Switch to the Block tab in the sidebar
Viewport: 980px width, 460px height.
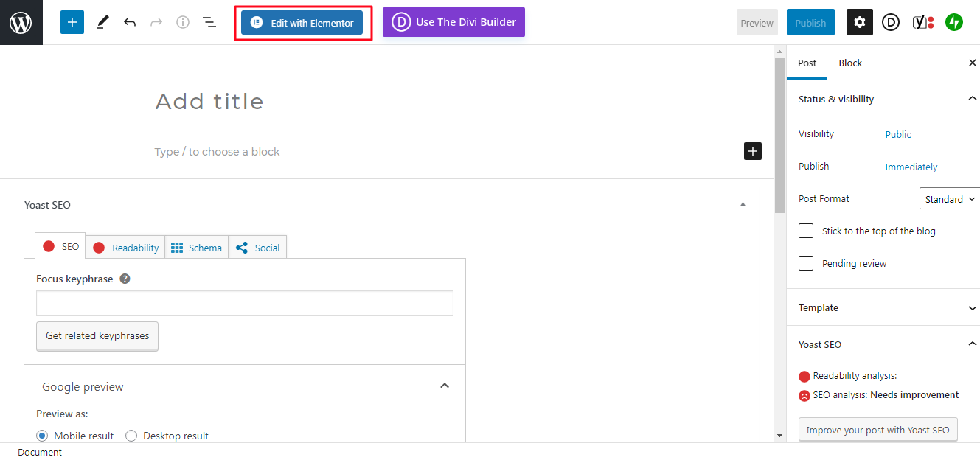click(849, 63)
